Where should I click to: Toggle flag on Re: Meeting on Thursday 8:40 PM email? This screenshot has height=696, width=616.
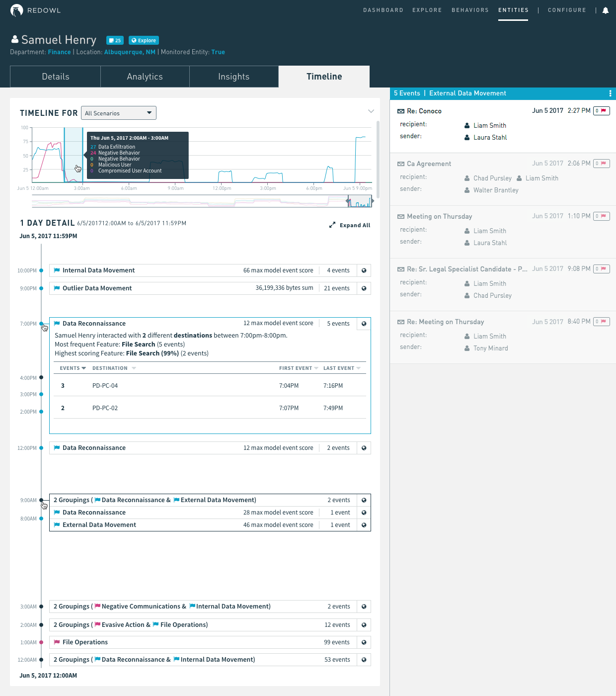[602, 322]
